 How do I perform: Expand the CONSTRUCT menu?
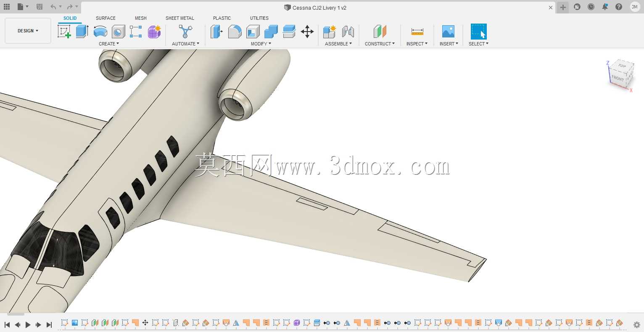(x=380, y=44)
